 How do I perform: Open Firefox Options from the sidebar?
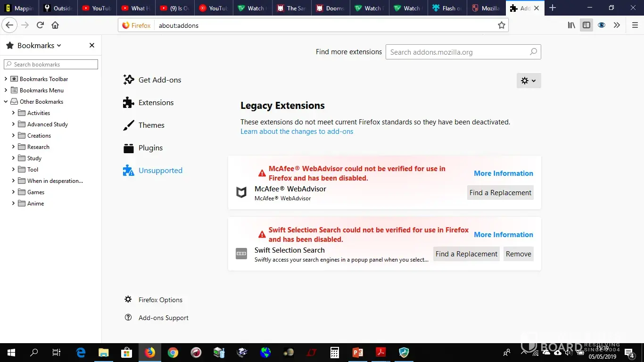coord(160,300)
